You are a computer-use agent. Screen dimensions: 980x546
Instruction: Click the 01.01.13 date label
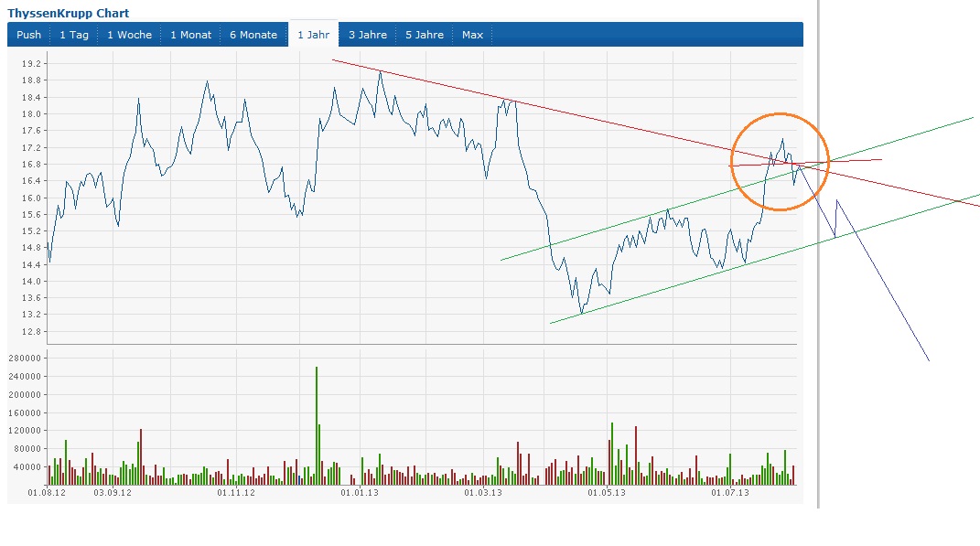click(360, 493)
